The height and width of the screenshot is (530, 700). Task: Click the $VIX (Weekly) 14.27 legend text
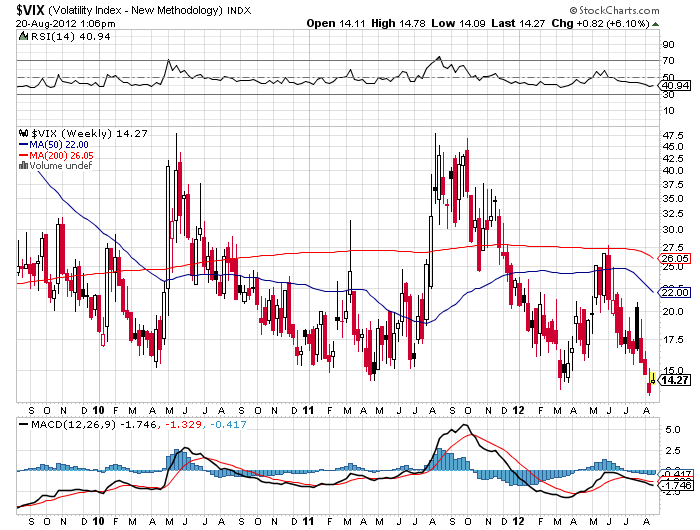point(89,134)
